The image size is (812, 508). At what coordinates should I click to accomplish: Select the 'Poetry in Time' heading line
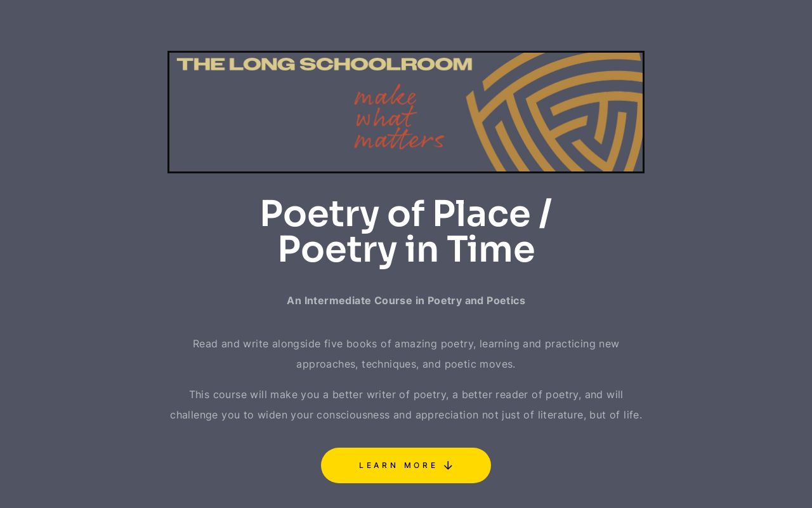coord(406,249)
